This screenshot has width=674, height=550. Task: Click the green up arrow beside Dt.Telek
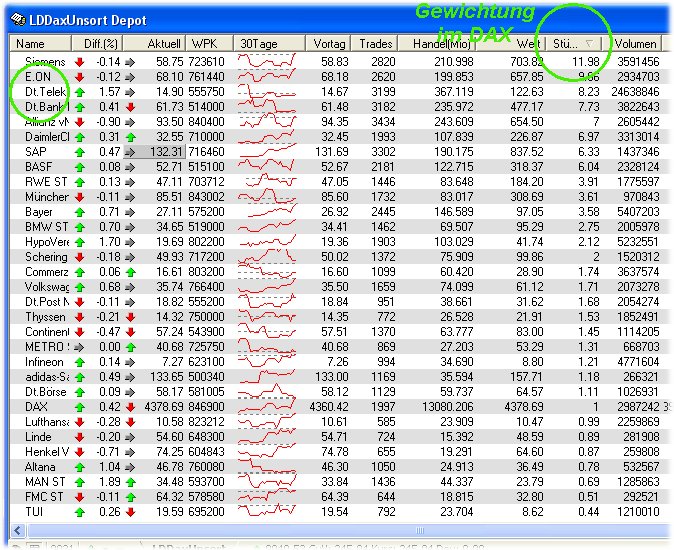click(x=80, y=92)
